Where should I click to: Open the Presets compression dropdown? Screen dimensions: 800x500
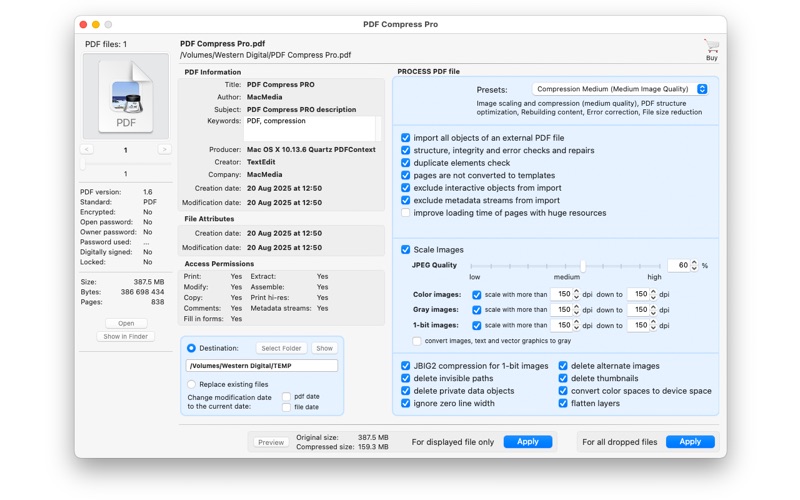(x=620, y=89)
